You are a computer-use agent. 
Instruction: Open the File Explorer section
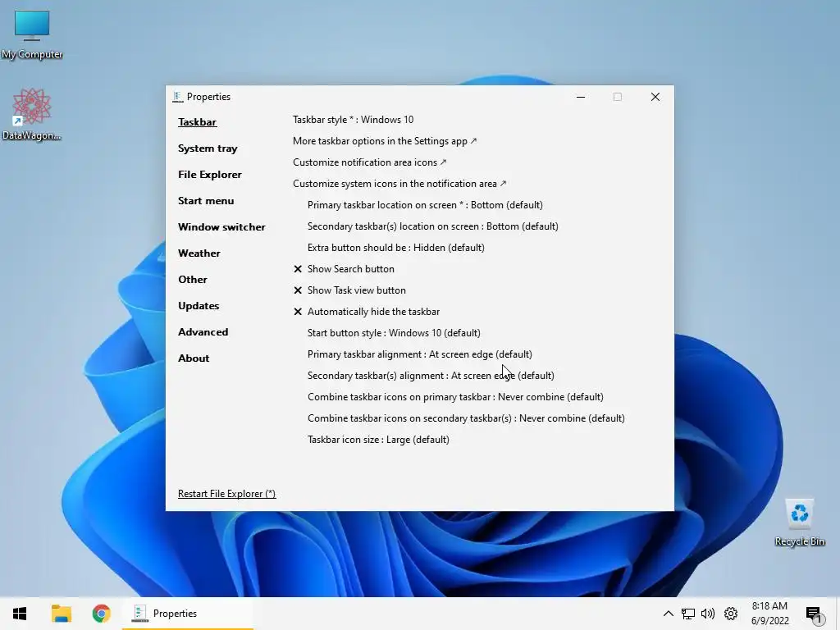[x=209, y=175]
